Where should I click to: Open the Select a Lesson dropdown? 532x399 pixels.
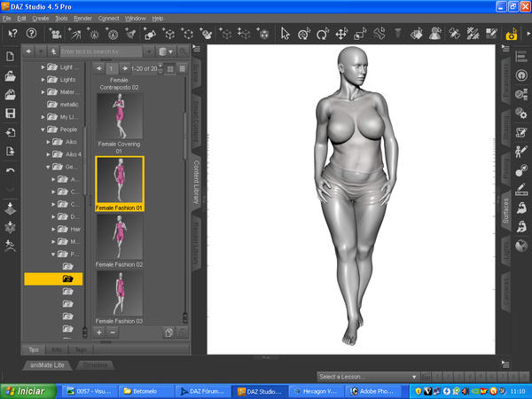coord(368,377)
